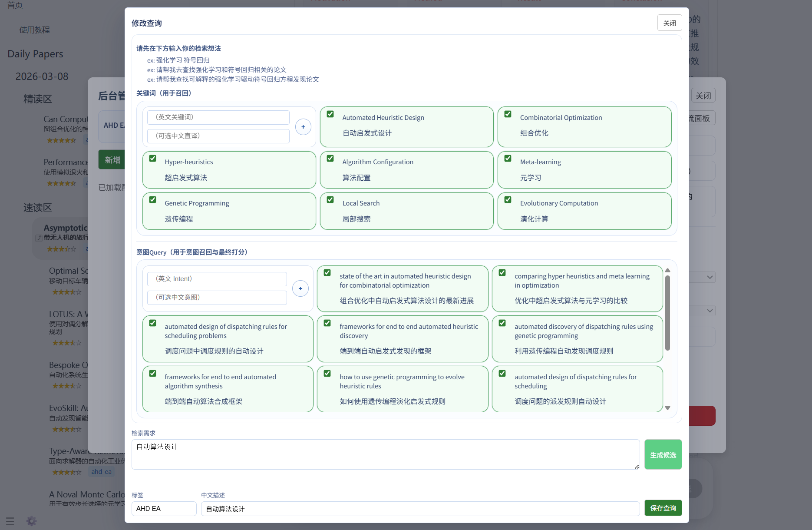Uncheck Genetic Programming keyword
This screenshot has height=530, width=812.
pyautogui.click(x=153, y=200)
